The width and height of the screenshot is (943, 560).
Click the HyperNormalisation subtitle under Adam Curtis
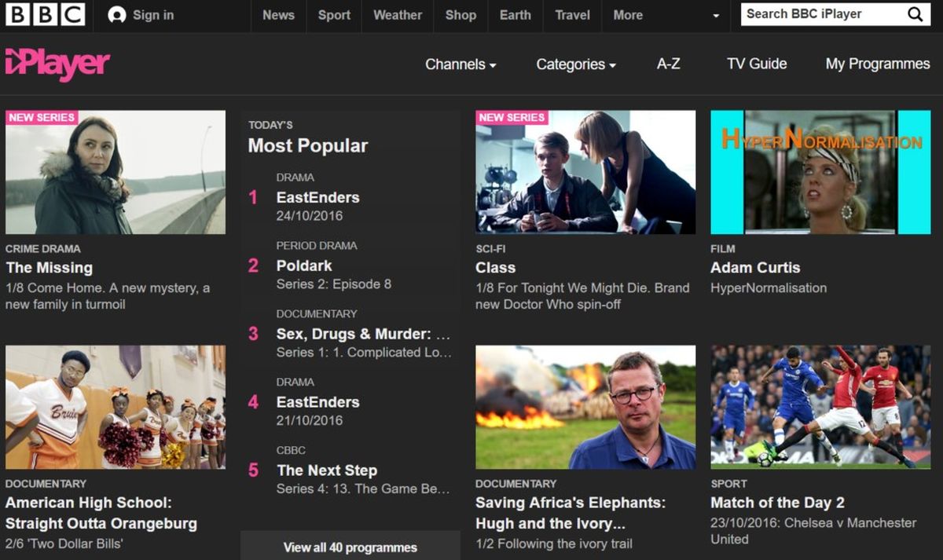coord(769,288)
